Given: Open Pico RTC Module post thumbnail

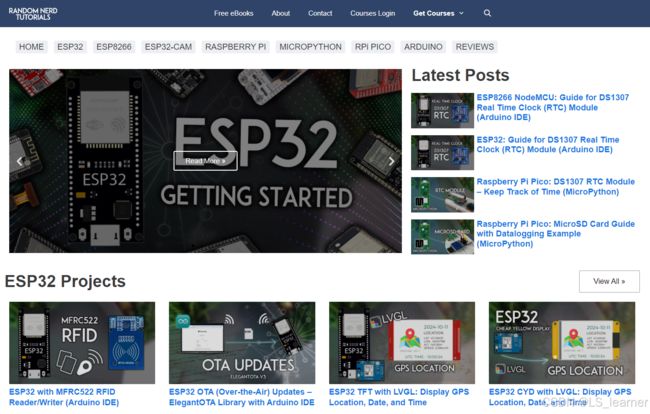Looking at the screenshot, I should click(442, 194).
